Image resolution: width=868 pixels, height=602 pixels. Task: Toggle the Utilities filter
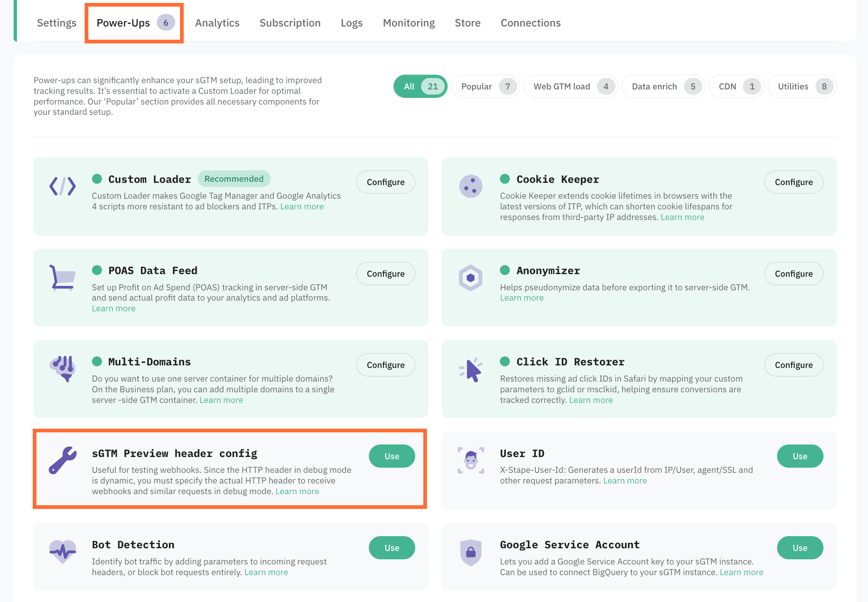(x=802, y=86)
